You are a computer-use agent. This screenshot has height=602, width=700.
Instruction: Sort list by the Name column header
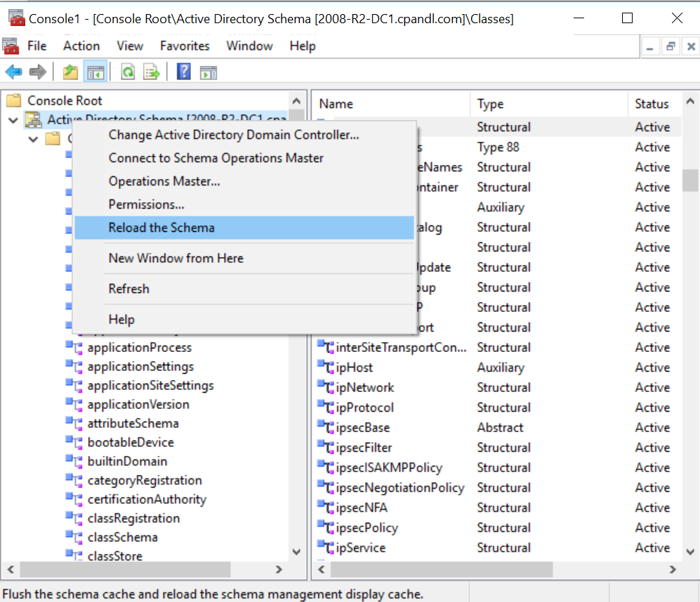[391, 104]
